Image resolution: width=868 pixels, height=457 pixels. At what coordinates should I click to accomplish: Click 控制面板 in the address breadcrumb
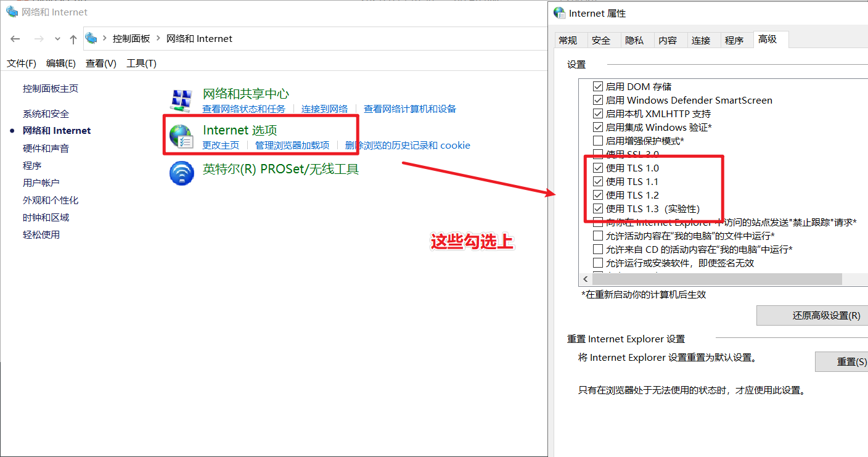tap(131, 39)
